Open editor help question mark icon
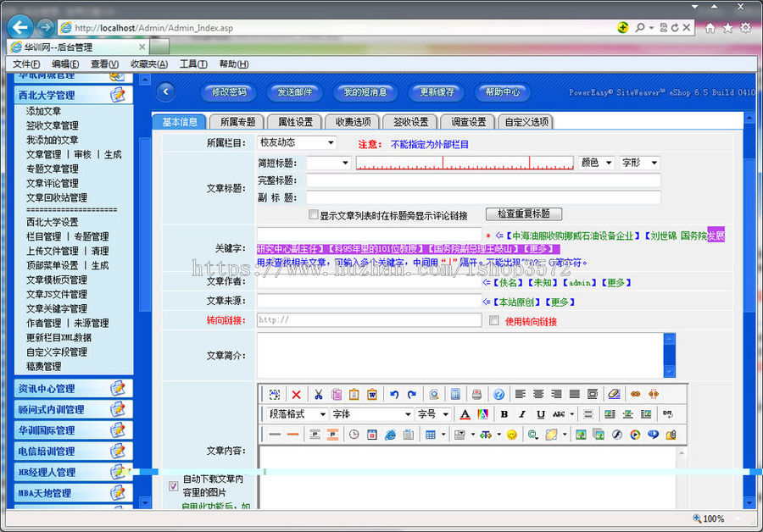This screenshot has height=532, width=763. pos(498,394)
